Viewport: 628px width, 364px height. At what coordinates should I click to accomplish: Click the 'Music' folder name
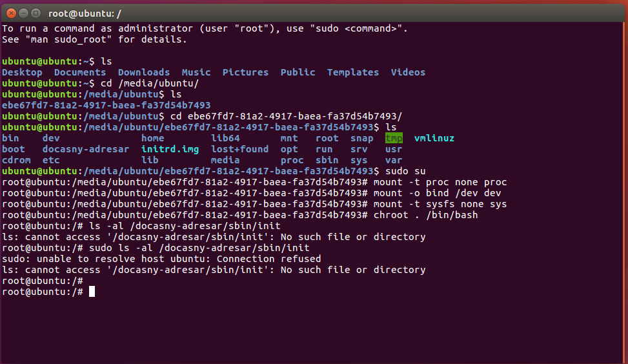[196, 72]
